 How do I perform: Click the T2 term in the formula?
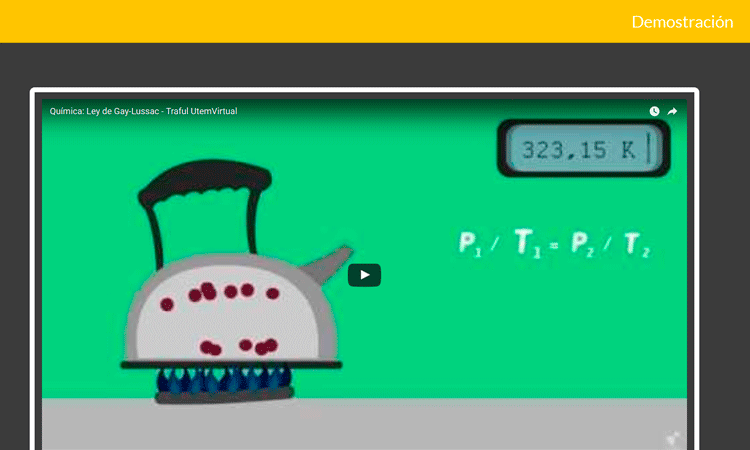(x=636, y=244)
